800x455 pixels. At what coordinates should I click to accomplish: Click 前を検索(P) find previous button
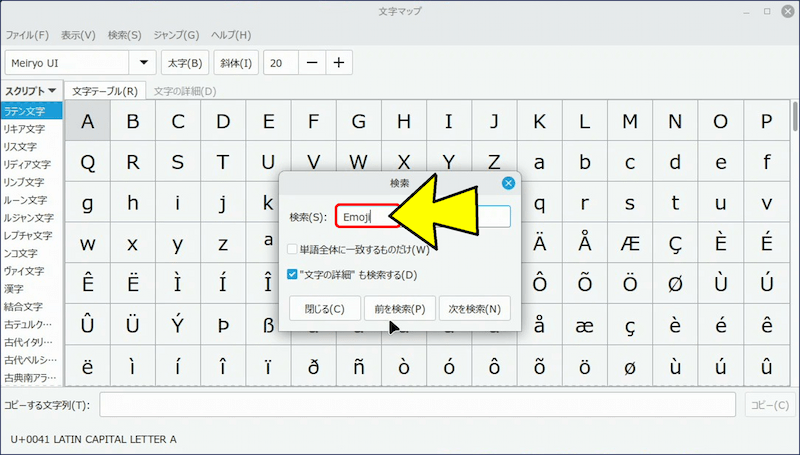point(395,308)
